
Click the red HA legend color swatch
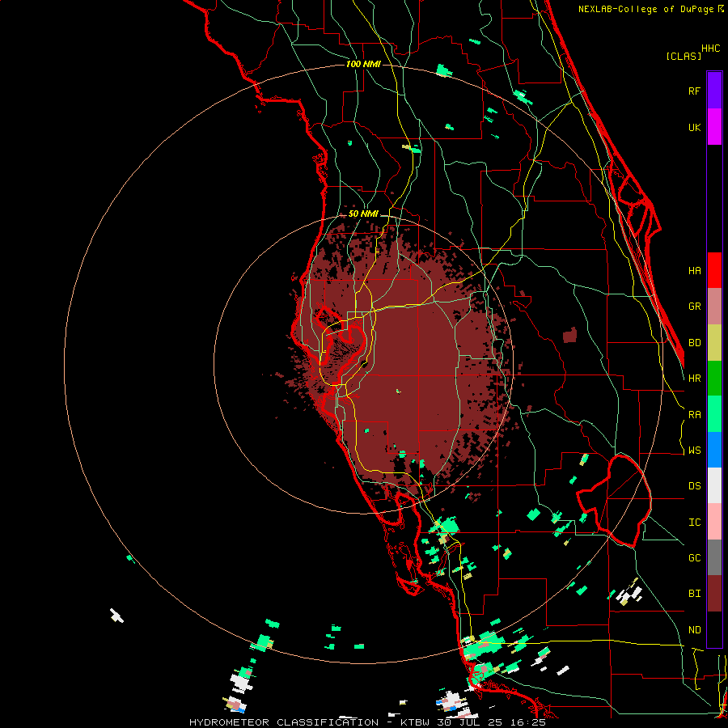pos(714,270)
